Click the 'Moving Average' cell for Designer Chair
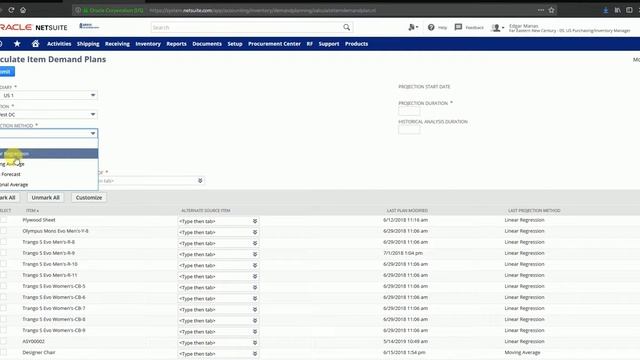Image resolution: width=640 pixels, height=360 pixels. click(522, 352)
